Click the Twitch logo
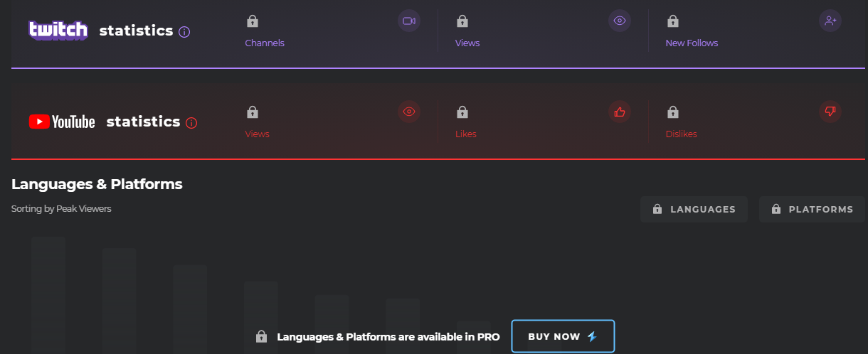Screen dimensions: 868x354 [58, 30]
